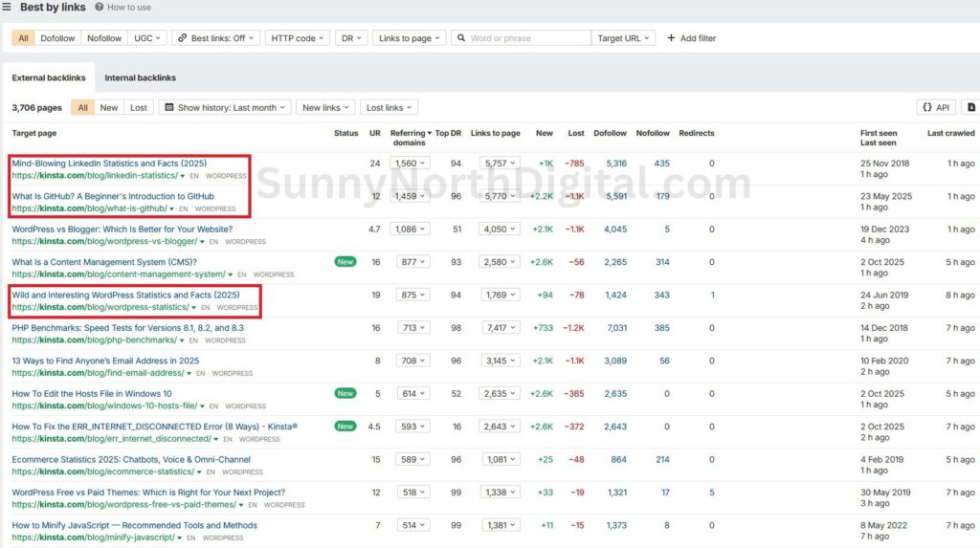Open How To Edit the Hosts File link

point(92,394)
